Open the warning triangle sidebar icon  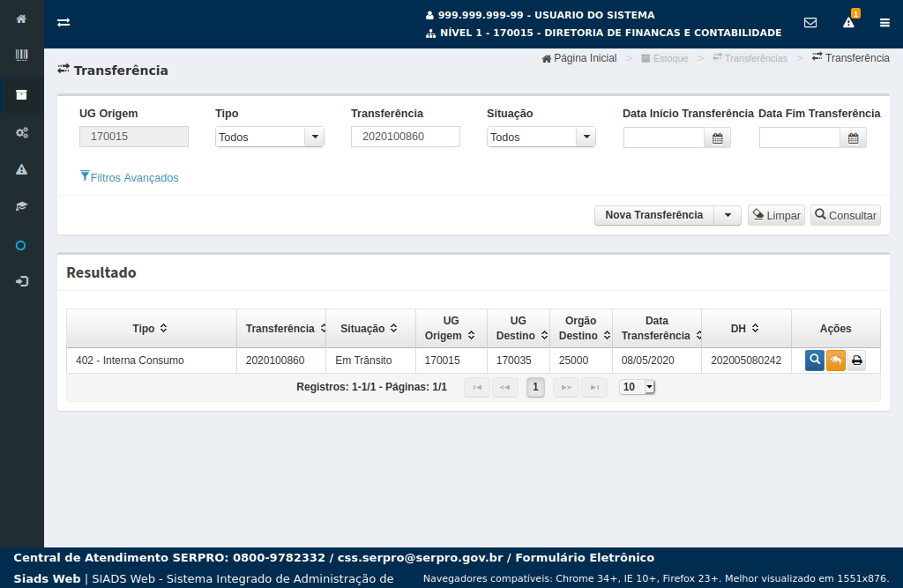tap(21, 169)
